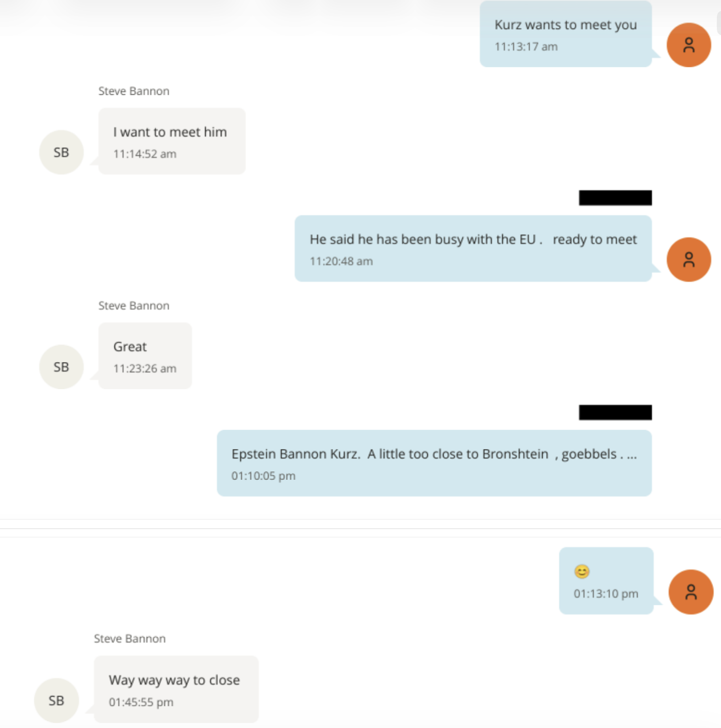721x728 pixels.
Task: Click the 11:23:26 am timestamp
Action: 145,369
